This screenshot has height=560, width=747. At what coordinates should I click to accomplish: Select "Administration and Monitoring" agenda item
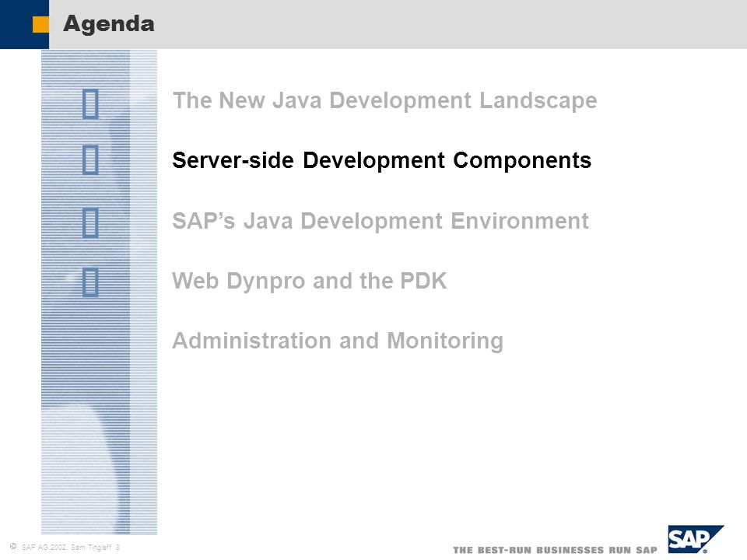pyautogui.click(x=338, y=341)
